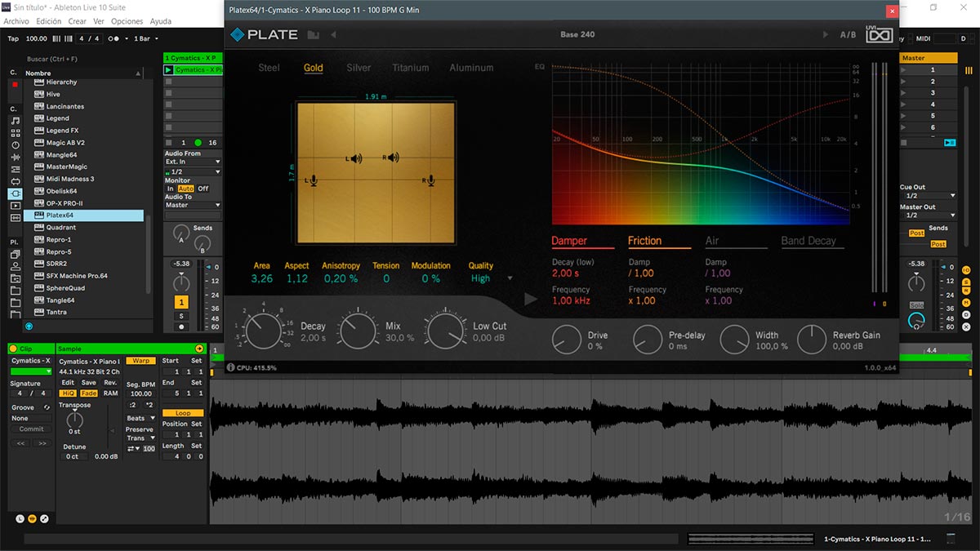Toggle Fade on the clip
980x551 pixels.
[88, 393]
